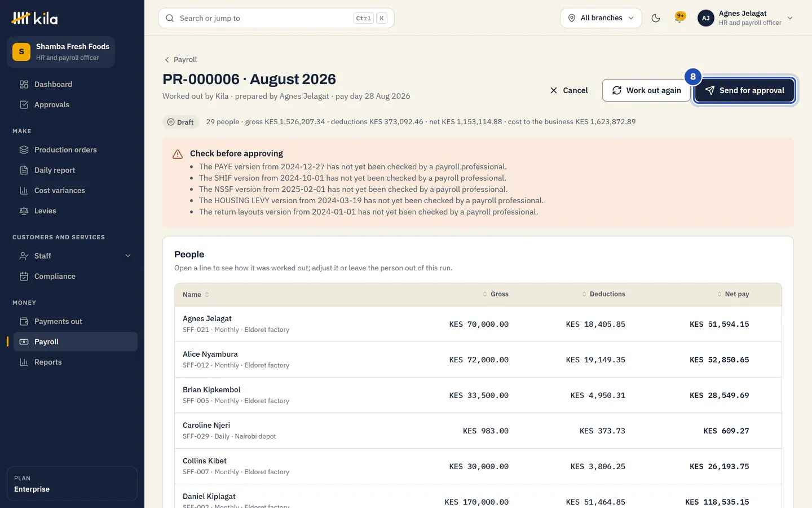This screenshot has width=812, height=508.
Task: Expand the Staff submenu chevron
Action: (128, 256)
